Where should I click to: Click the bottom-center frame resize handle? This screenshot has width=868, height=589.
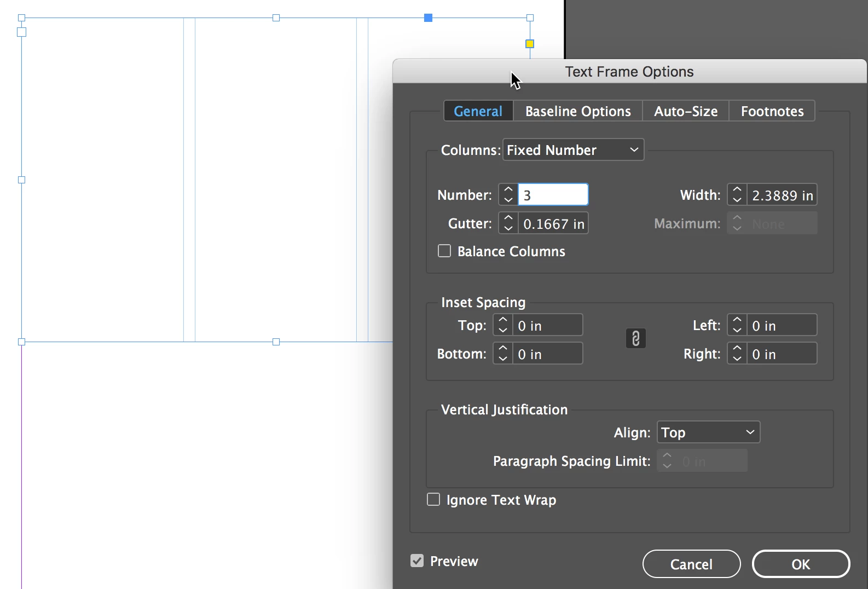point(276,342)
